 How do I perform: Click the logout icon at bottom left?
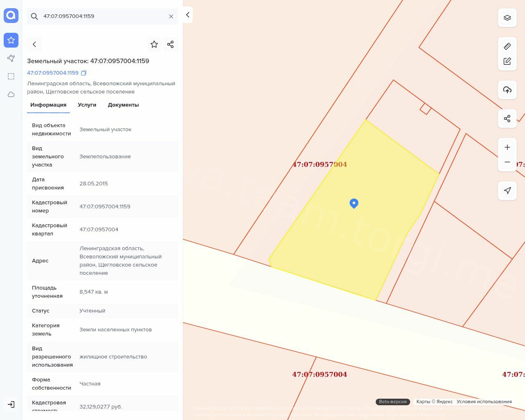tap(11, 404)
